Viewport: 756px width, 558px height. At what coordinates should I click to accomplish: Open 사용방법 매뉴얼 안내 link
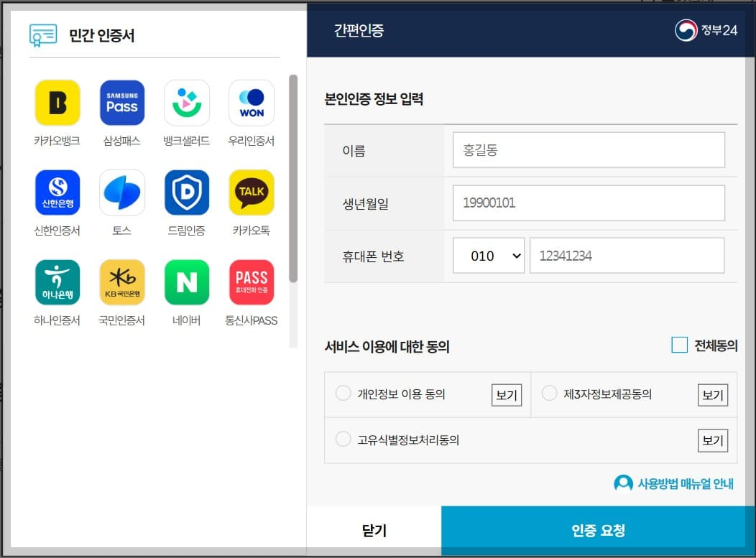tap(674, 483)
